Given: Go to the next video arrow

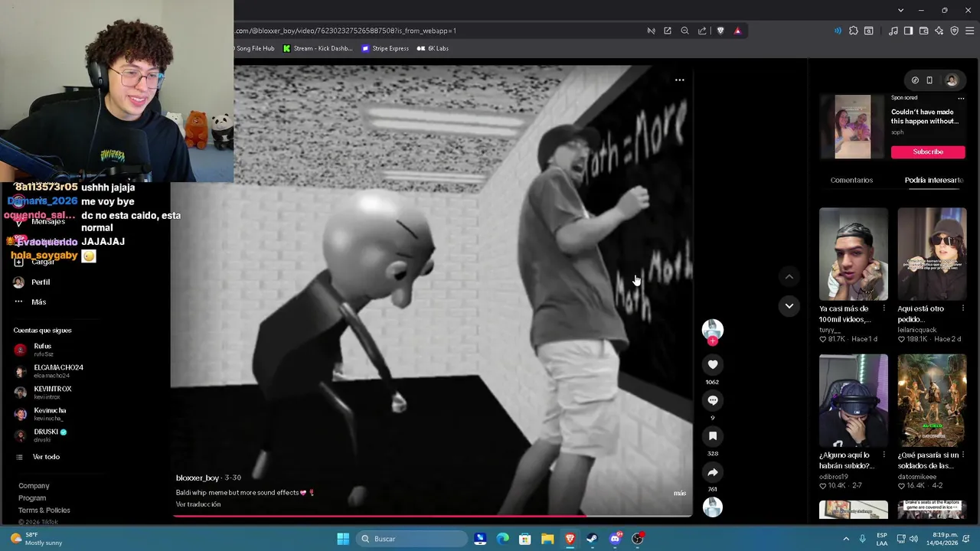Looking at the screenshot, I should (789, 305).
